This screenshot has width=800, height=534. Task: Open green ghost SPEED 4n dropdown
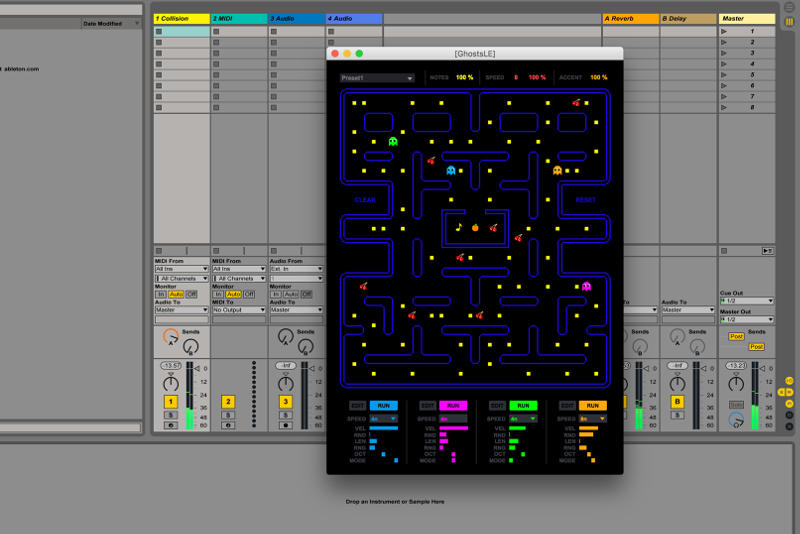pos(523,419)
